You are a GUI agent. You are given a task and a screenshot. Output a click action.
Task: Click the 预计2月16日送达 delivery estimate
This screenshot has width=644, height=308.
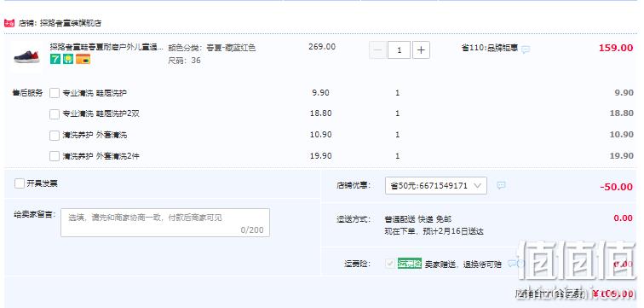tap(452, 231)
